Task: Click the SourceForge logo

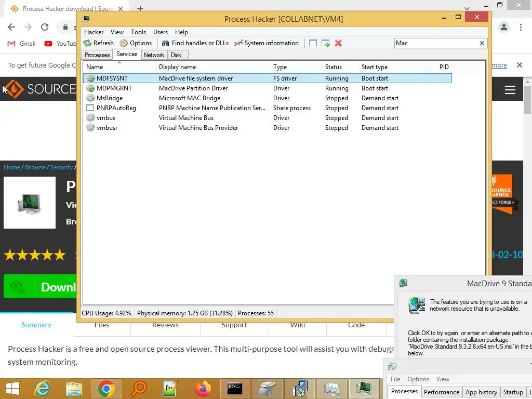Action: [40, 89]
